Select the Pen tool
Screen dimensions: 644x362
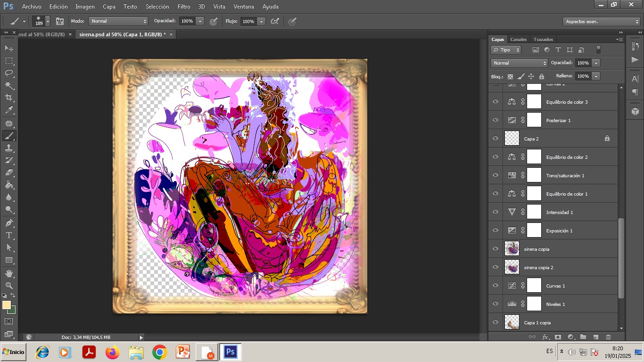click(x=9, y=222)
